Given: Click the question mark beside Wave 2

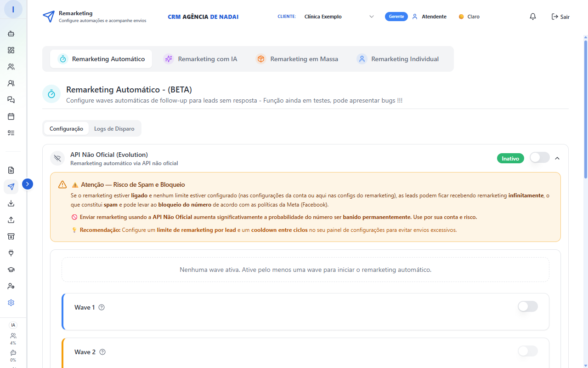Looking at the screenshot, I should (102, 352).
